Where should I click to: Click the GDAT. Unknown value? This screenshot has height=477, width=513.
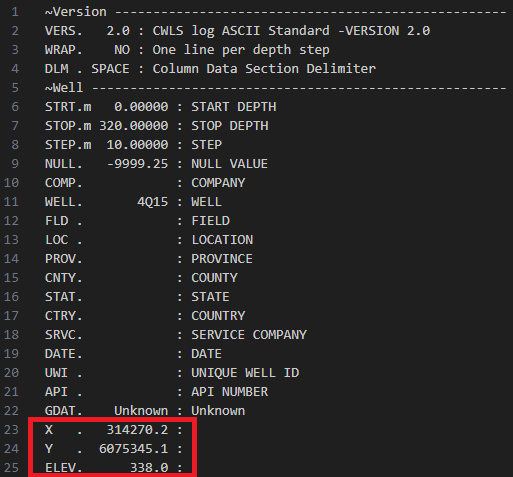[141, 411]
